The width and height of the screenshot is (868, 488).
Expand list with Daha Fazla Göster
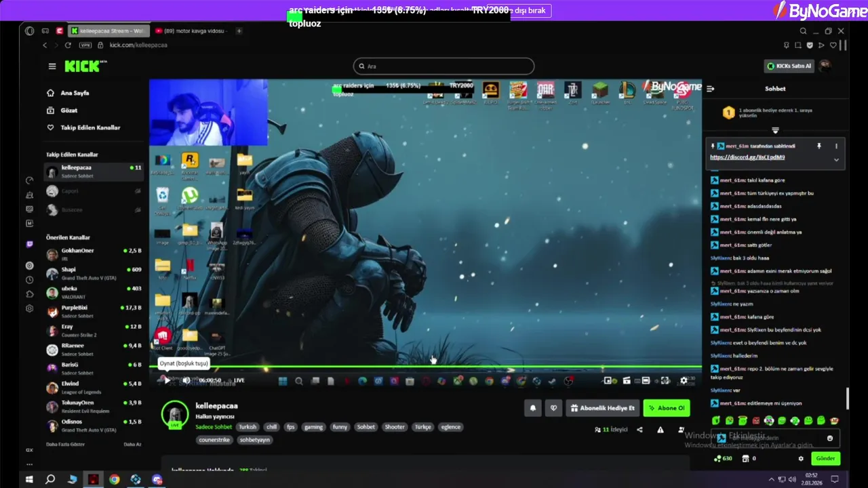(x=65, y=444)
